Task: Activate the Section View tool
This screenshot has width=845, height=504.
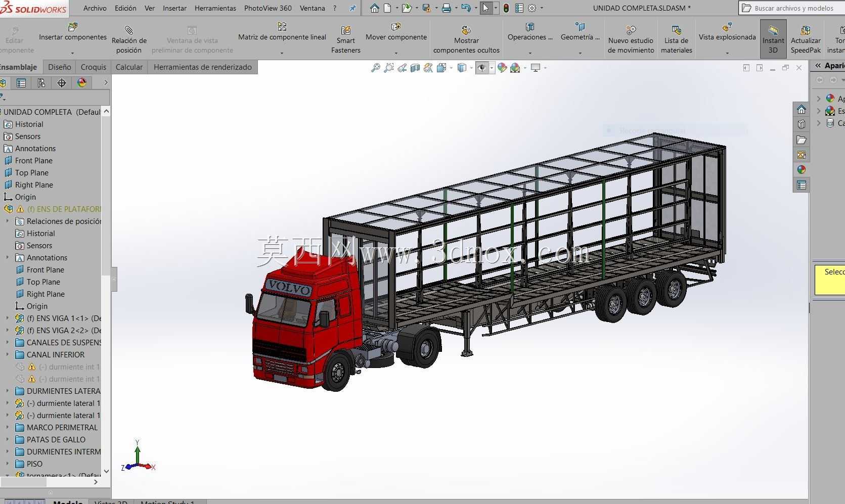Action: pos(415,68)
